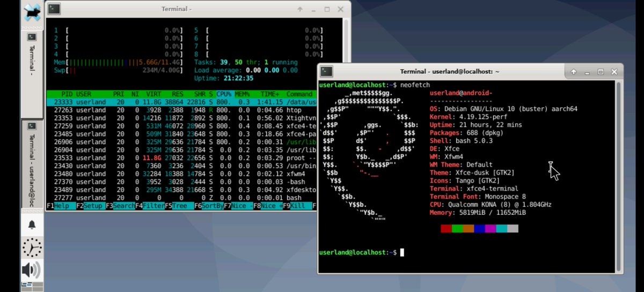The height and width of the screenshot is (292, 644).
Task: Click the userland@localhost Terminal window title icon
Action: click(326, 71)
